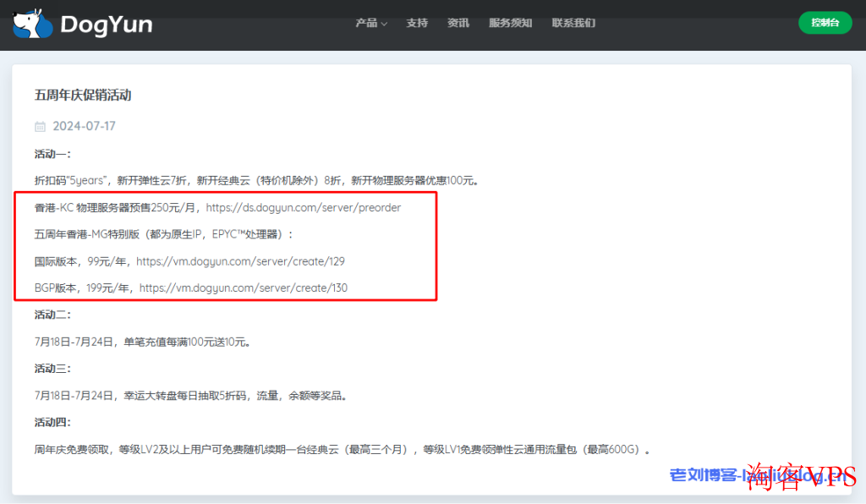
Task: Click the heading 活动三：
Action: pos(52,369)
